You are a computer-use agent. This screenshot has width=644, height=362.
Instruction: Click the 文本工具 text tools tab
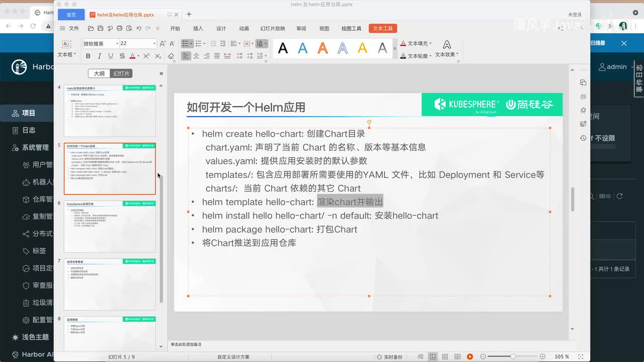tap(383, 29)
